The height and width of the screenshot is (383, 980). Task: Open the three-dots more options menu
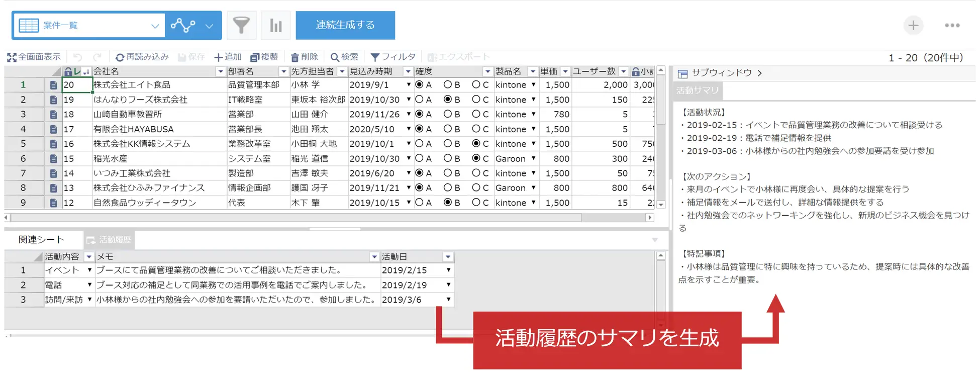[952, 25]
